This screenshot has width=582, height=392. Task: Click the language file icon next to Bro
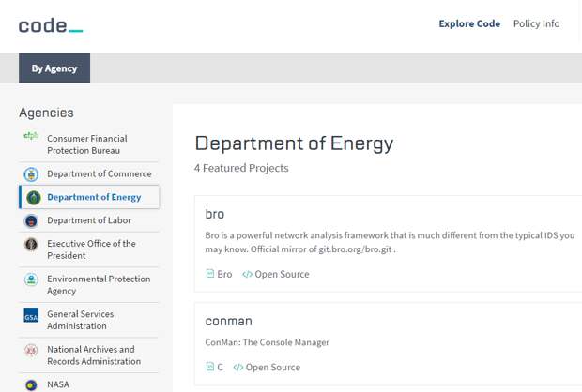point(210,273)
